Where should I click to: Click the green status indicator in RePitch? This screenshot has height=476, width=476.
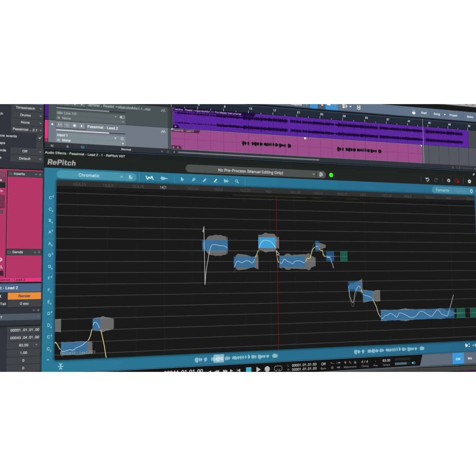click(x=331, y=175)
